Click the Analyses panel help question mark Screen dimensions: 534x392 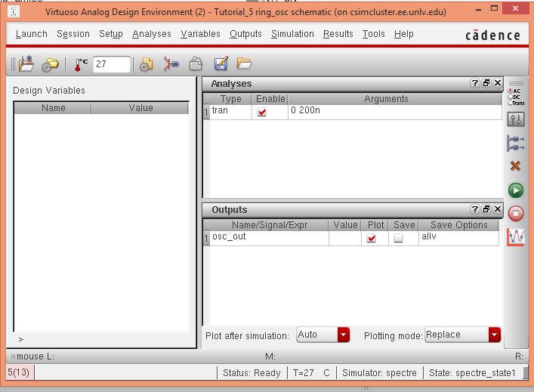(x=475, y=83)
